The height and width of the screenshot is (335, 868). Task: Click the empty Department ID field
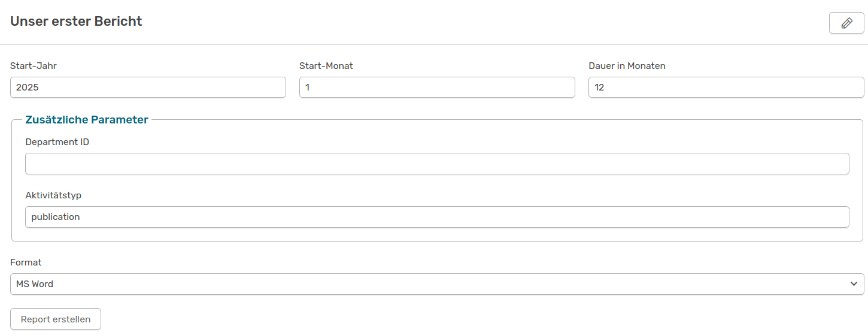pos(437,164)
